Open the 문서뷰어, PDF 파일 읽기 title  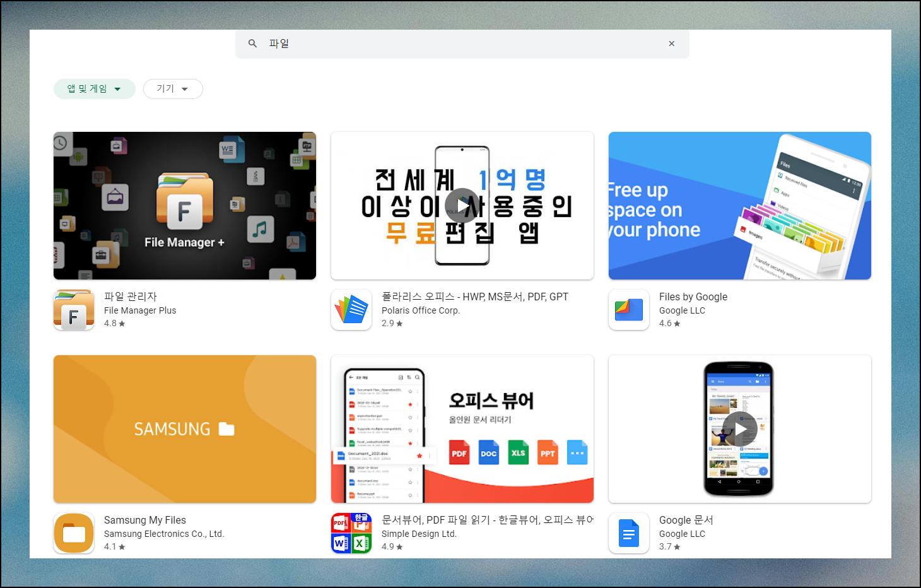[488, 520]
